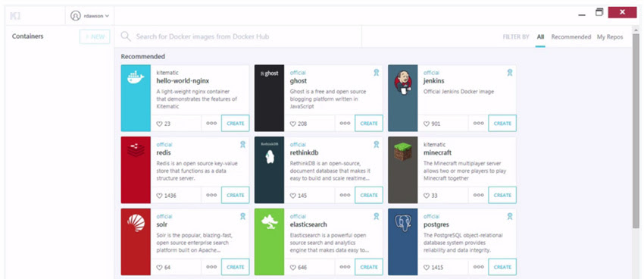This screenshot has width=644, height=279.
Task: Click the Kitematic logo icon
Action: [x=15, y=16]
